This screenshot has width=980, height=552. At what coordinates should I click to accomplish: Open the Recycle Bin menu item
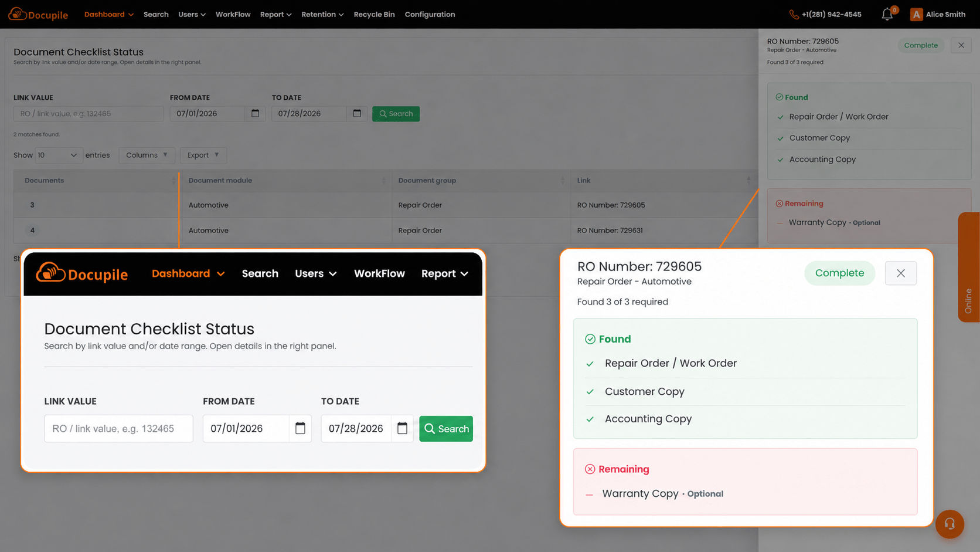coord(374,14)
